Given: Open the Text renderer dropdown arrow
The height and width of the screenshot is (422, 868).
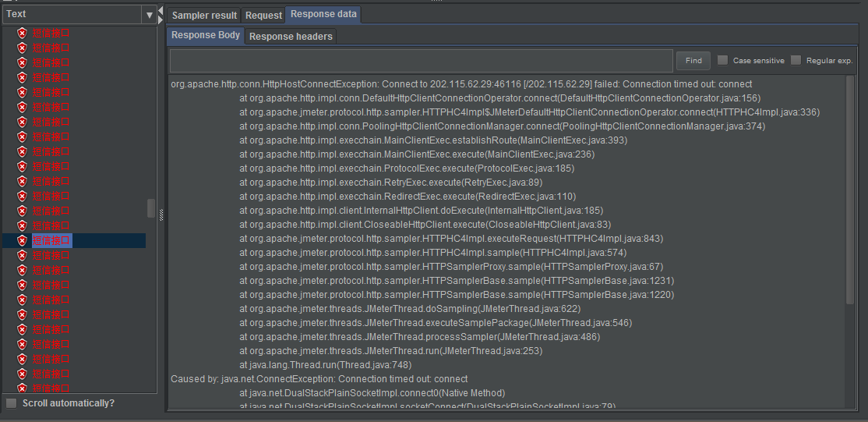Looking at the screenshot, I should point(150,14).
